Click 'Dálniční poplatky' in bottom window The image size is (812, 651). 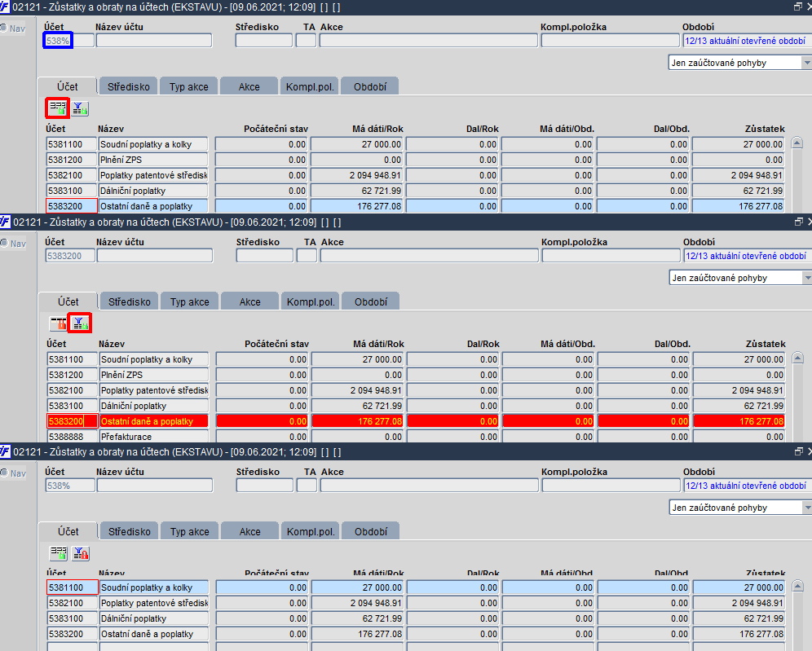[x=154, y=618]
